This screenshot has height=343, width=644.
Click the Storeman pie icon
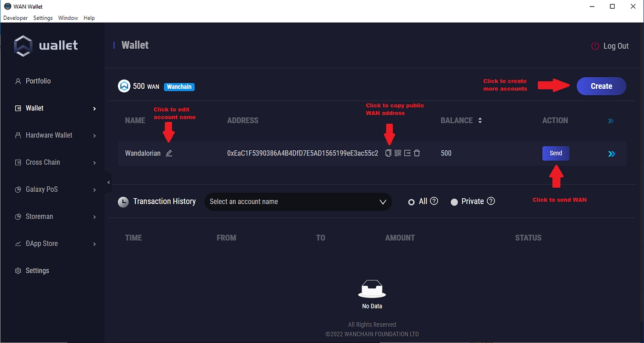point(18,217)
